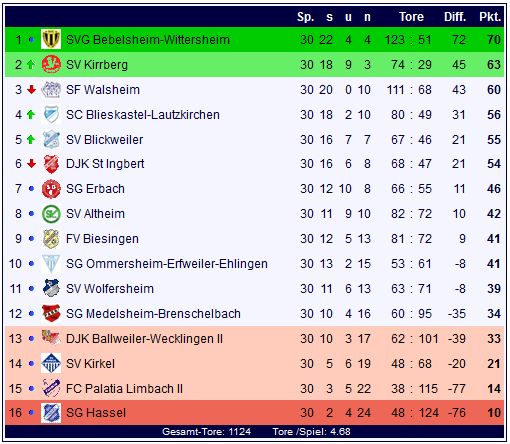This screenshot has height=444, width=510.
Task: Select the DJK Ballweiler-Wecklingen II team name
Action: pyautogui.click(x=144, y=339)
